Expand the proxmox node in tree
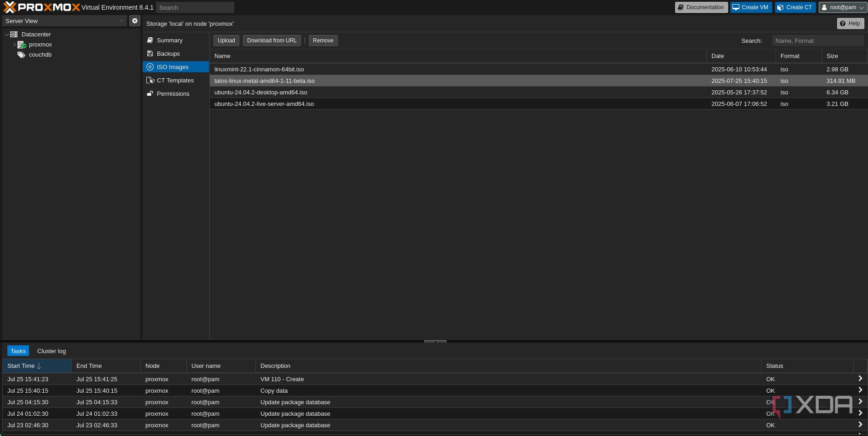 [x=14, y=45]
